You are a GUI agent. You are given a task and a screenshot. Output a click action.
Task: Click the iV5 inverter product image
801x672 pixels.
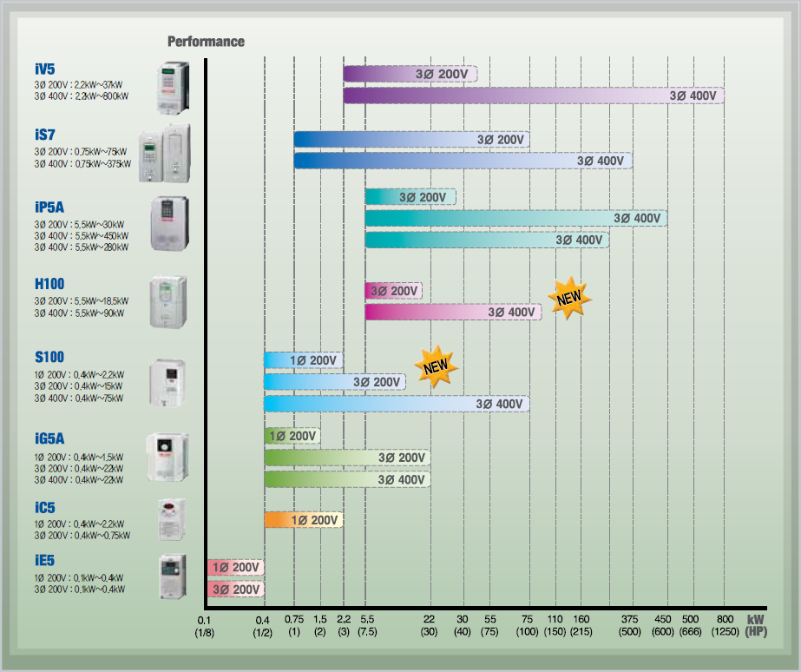coord(172,88)
